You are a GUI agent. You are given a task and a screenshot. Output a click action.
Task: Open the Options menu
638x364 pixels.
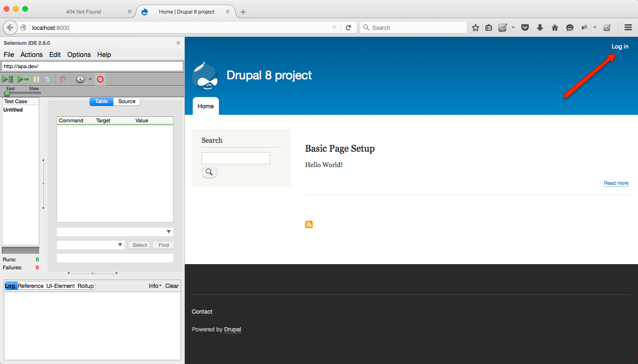[x=79, y=55]
